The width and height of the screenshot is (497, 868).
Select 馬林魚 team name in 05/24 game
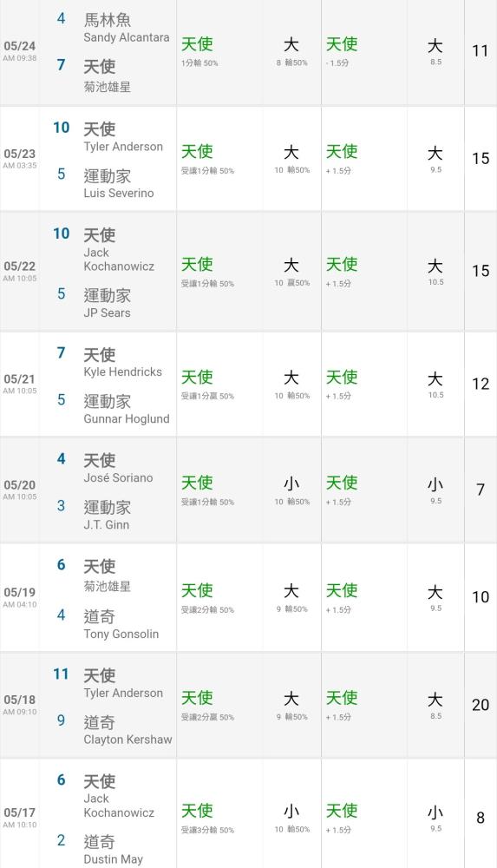pyautogui.click(x=108, y=21)
